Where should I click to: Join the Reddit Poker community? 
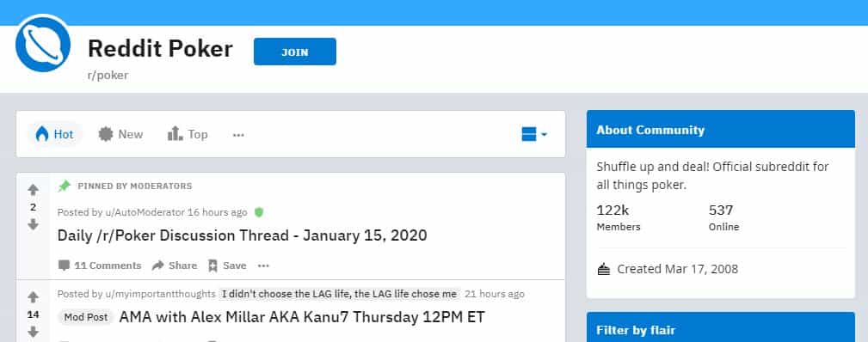pyautogui.click(x=294, y=52)
